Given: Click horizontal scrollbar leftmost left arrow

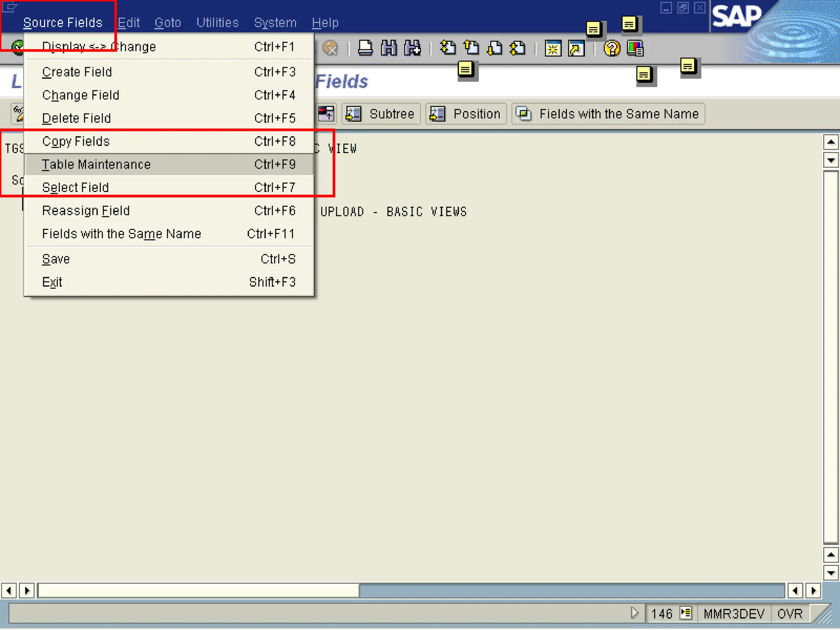Looking at the screenshot, I should 9,591.
